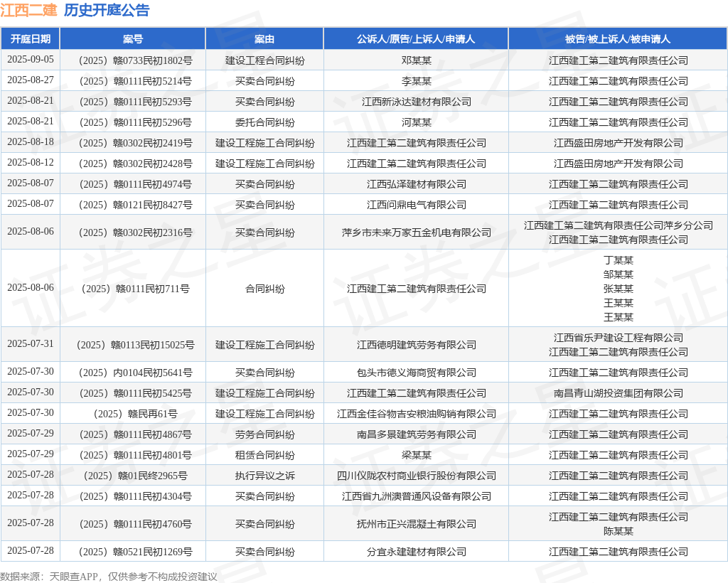Image resolution: width=728 pixels, height=583 pixels.
Task: Click case number 赣0111民初4801号
Action: click(x=136, y=455)
